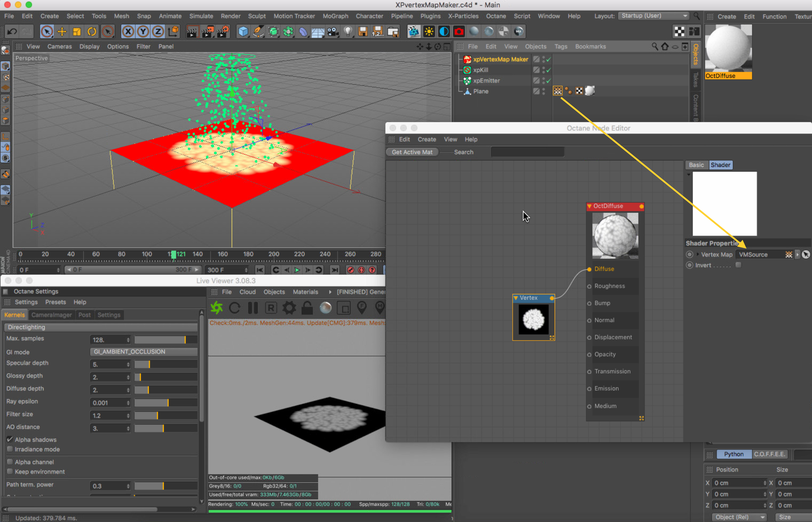Toggle the Invert checkbox in Shader Properties
This screenshot has height=522, width=812.
click(738, 265)
